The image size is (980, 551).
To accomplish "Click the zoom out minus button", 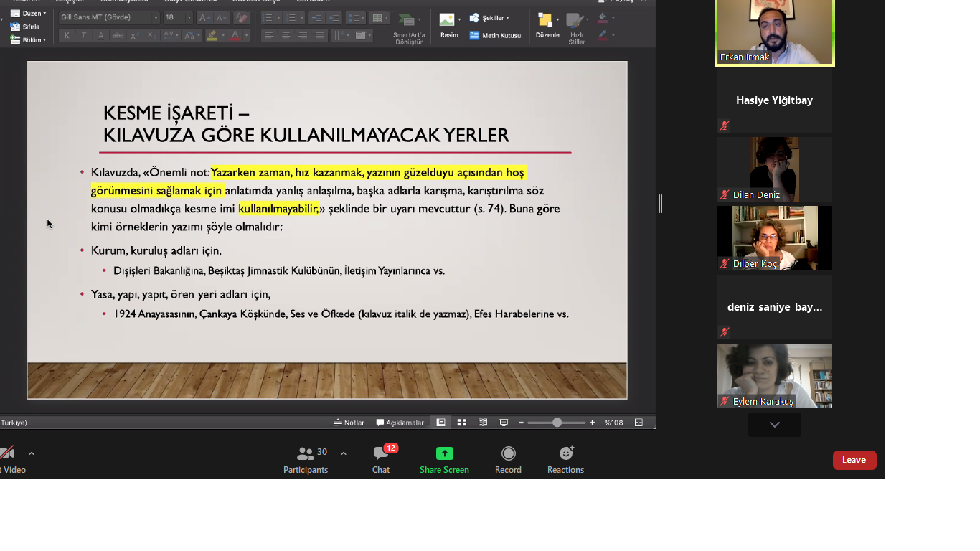I will click(x=521, y=423).
